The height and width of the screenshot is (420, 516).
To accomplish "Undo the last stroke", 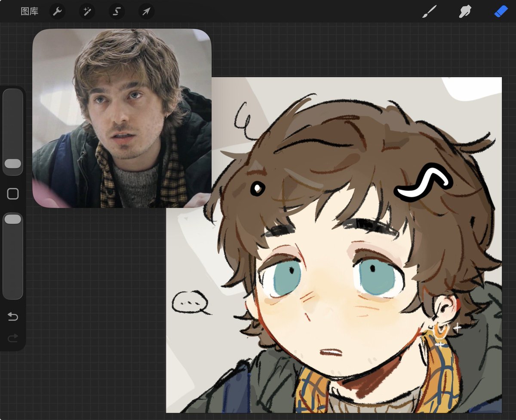I will point(13,317).
